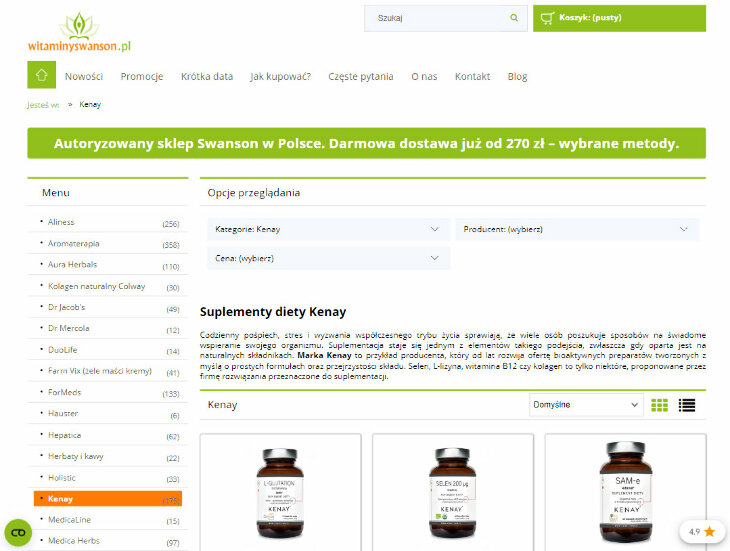Open the shopping cart icon
This screenshot has width=730, height=551.
click(x=547, y=18)
